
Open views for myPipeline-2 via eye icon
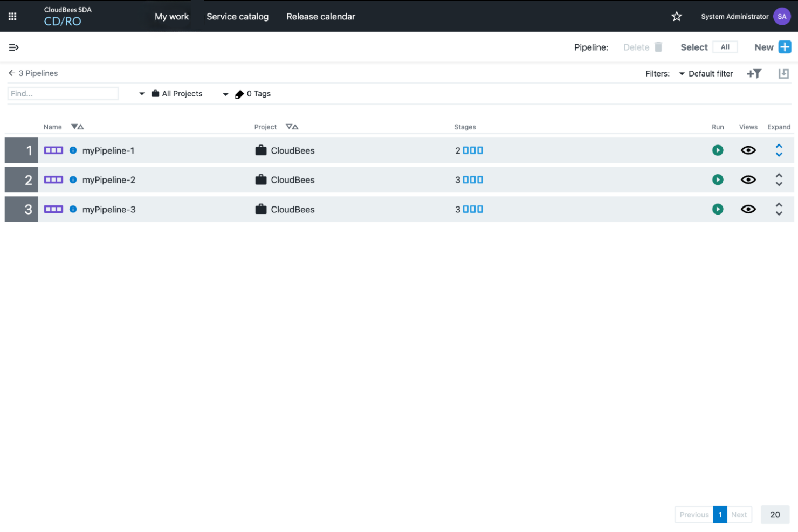tap(748, 179)
